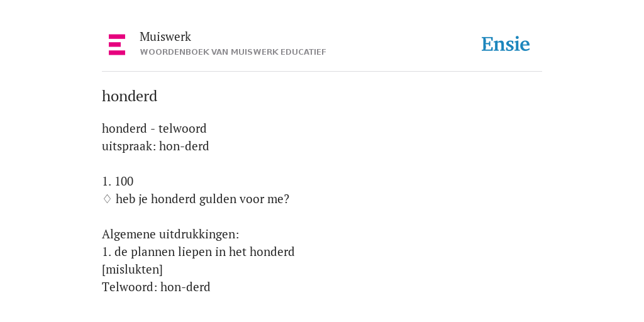Click the horizontal divider below the header
This screenshot has width=644, height=322.
pos(322,72)
